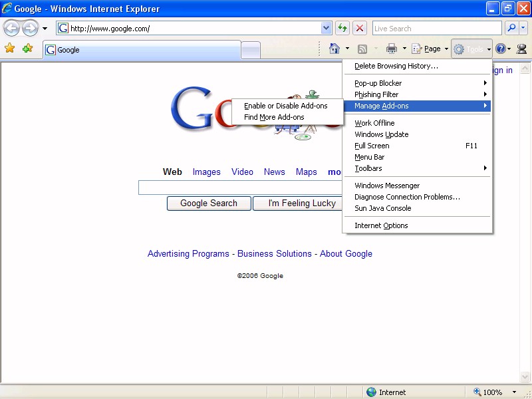Expand the address bar URL dropdown
This screenshot has width=532, height=399.
point(326,28)
